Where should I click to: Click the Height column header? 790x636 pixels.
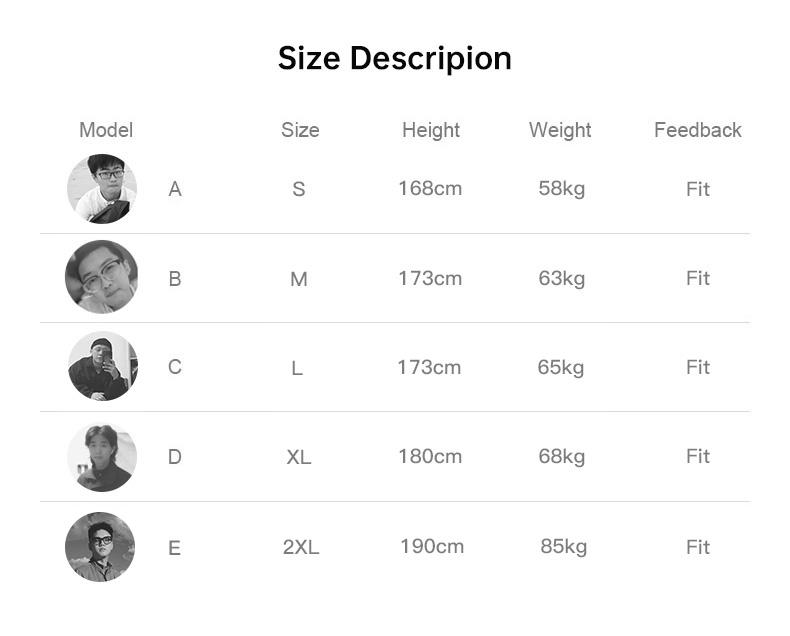[431, 130]
